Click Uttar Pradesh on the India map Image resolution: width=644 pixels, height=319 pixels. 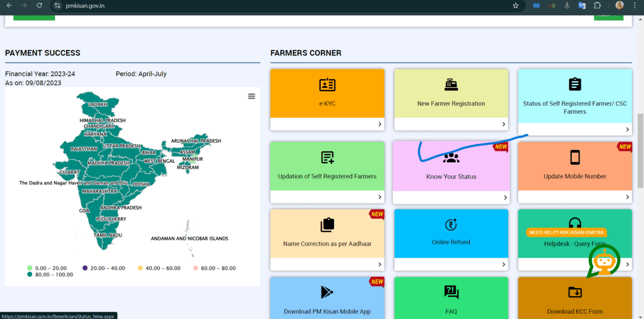tap(121, 146)
